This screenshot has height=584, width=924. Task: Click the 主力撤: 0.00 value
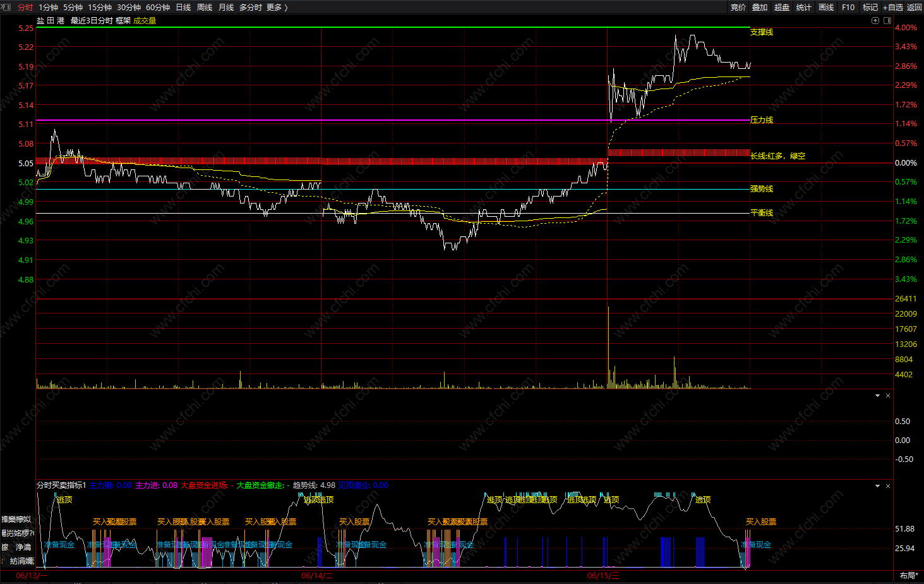click(111, 485)
